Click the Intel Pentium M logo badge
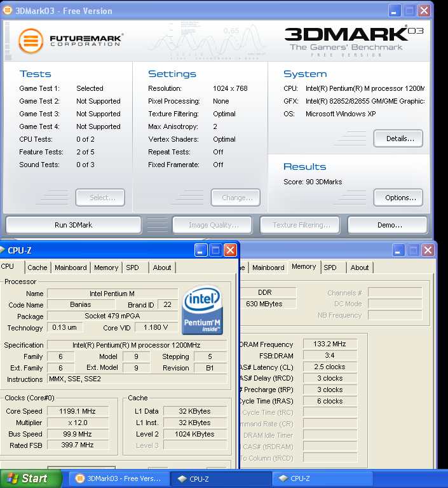This screenshot has width=448, height=488. point(202,309)
